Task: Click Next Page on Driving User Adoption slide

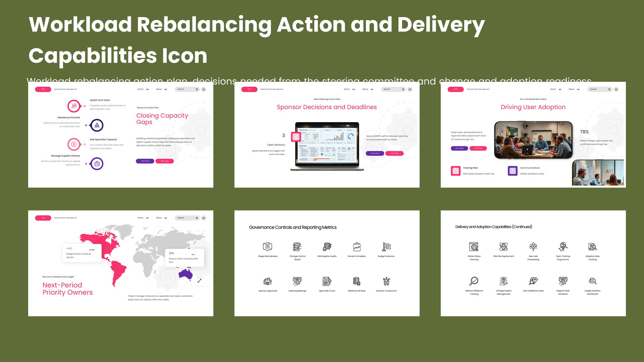Action: pyautogui.click(x=478, y=148)
